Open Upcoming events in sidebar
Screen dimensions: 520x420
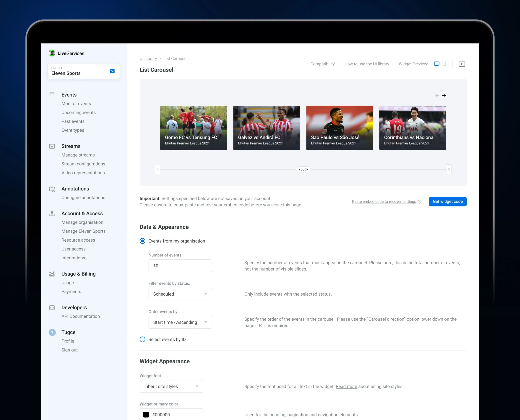click(x=78, y=113)
